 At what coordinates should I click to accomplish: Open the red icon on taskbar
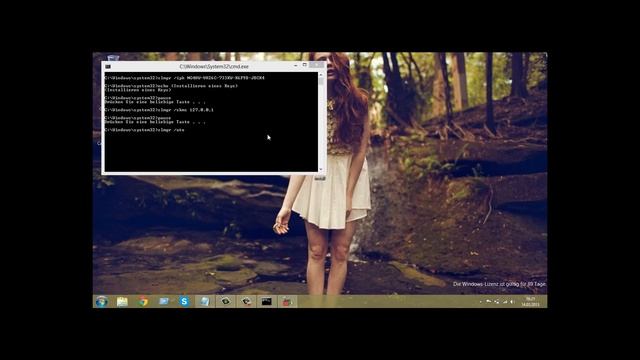click(x=287, y=302)
